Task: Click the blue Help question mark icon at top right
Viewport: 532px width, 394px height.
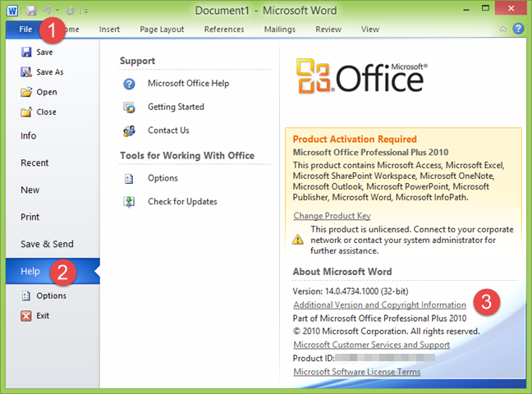Action: pyautogui.click(x=518, y=29)
